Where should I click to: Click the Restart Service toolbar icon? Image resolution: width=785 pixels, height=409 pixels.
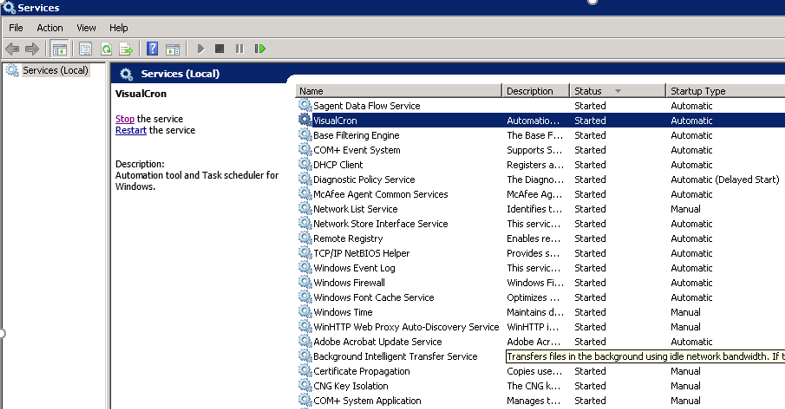260,48
